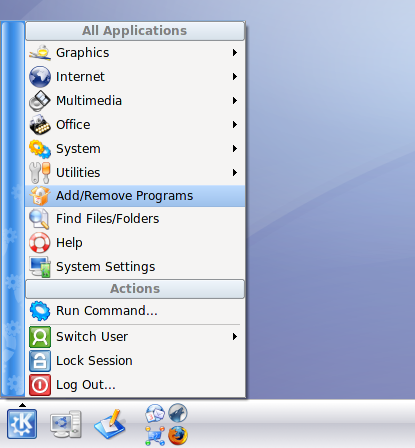Open the network connections panel icon

[155, 436]
